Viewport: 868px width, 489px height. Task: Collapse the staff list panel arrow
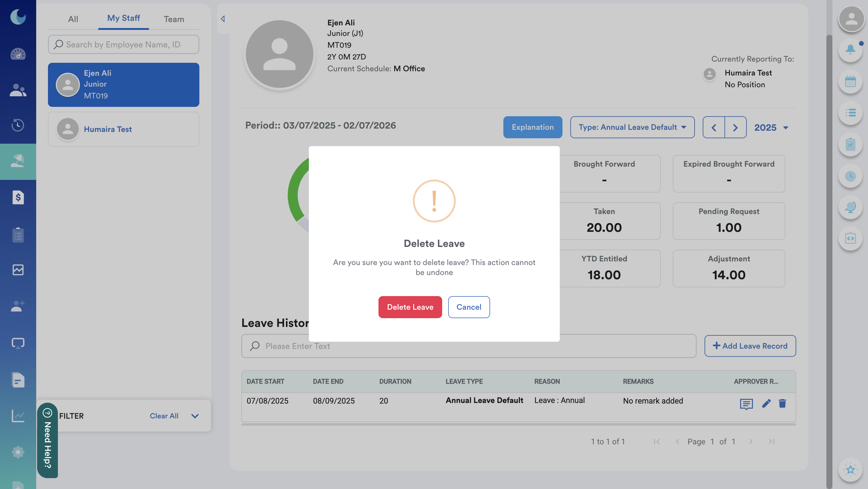pyautogui.click(x=223, y=19)
